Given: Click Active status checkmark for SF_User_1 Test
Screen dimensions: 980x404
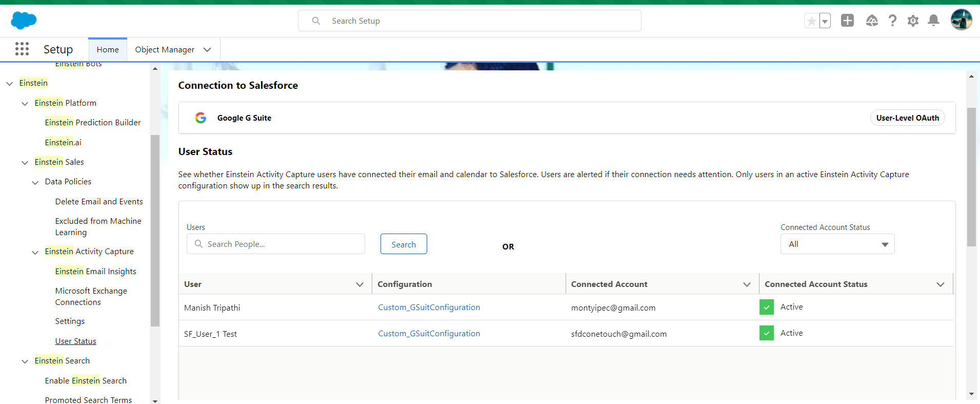Looking at the screenshot, I should tap(766, 333).
